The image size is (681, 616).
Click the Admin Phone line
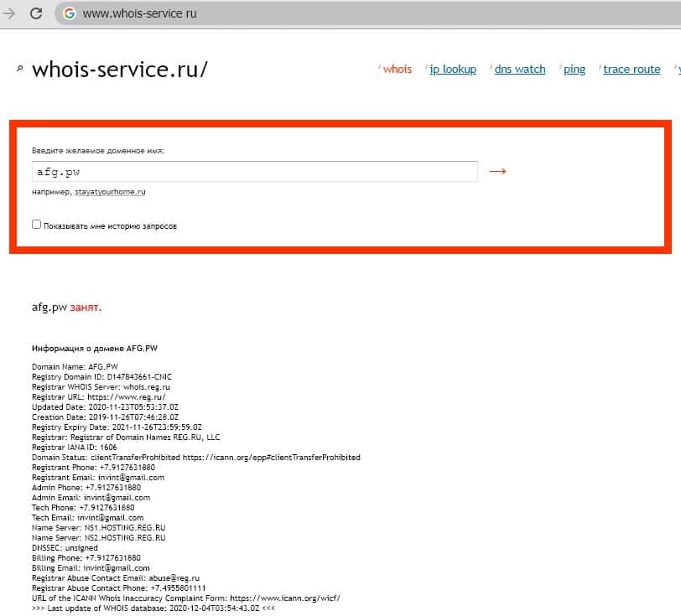coord(86,488)
